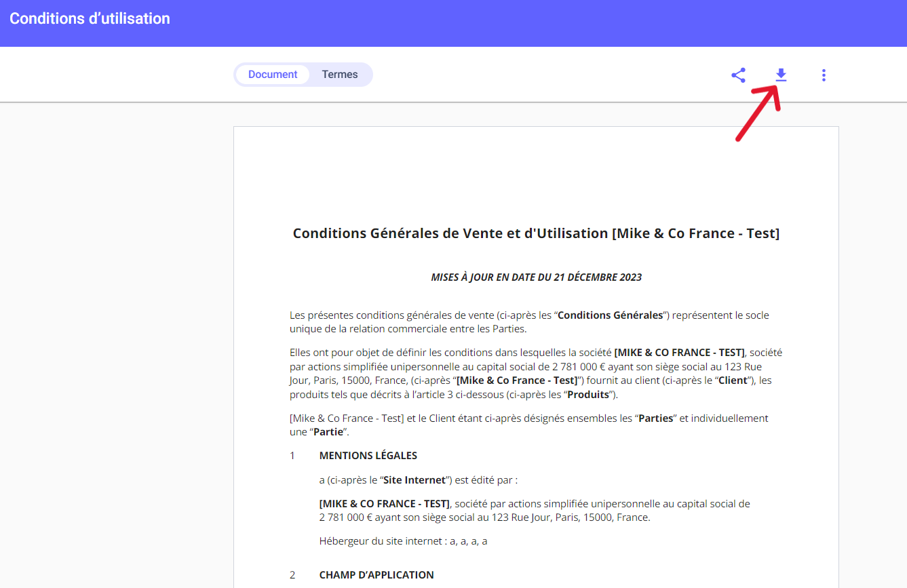Click the bold term "Site Internet"
Screen dimensions: 907x588
click(414, 480)
